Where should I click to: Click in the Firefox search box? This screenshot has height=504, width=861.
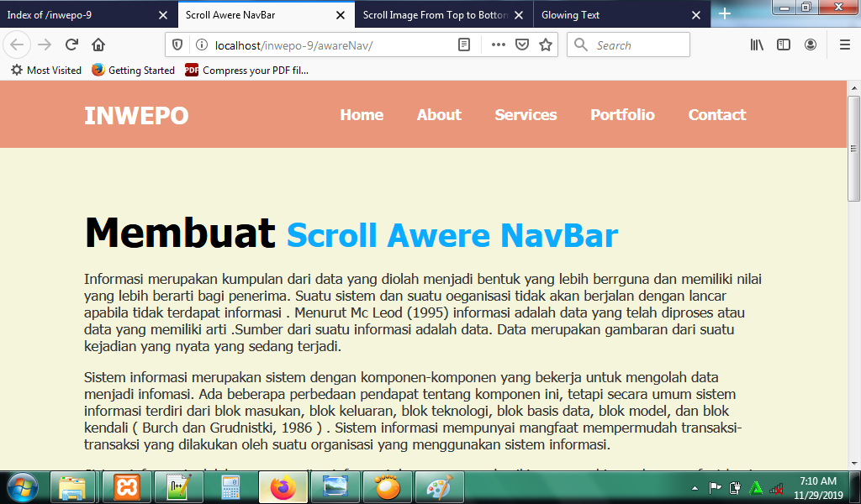click(x=639, y=45)
